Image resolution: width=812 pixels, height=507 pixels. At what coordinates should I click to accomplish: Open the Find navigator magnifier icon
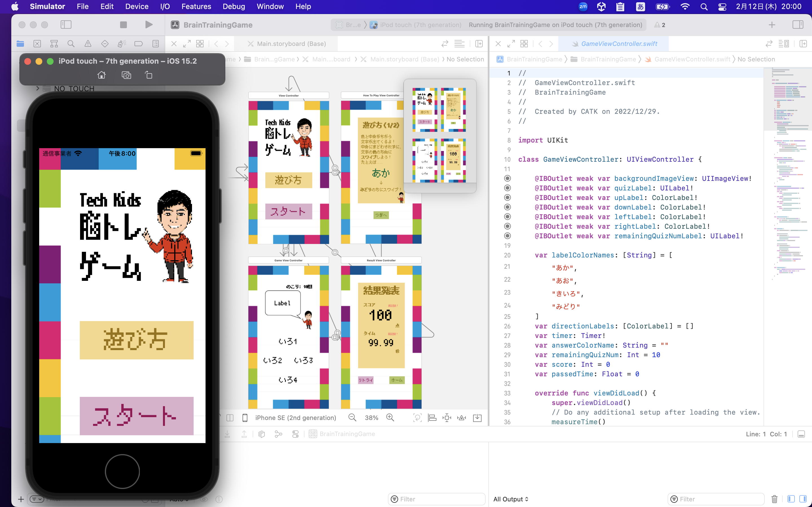[71, 44]
